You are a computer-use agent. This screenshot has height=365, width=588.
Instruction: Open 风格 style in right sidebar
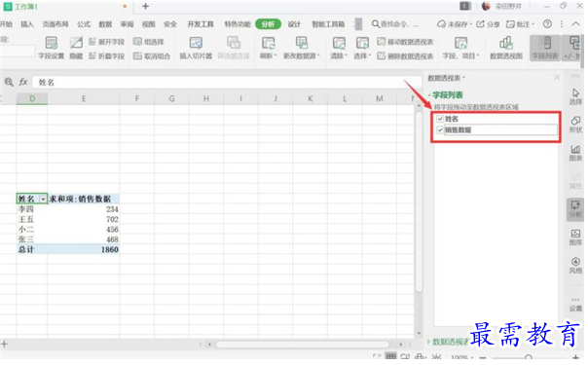[575, 266]
